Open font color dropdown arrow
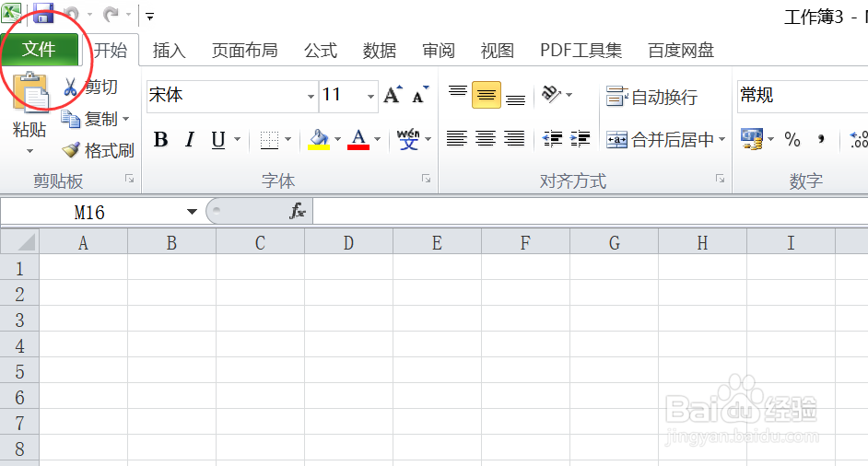The width and height of the screenshot is (868, 466). click(377, 139)
